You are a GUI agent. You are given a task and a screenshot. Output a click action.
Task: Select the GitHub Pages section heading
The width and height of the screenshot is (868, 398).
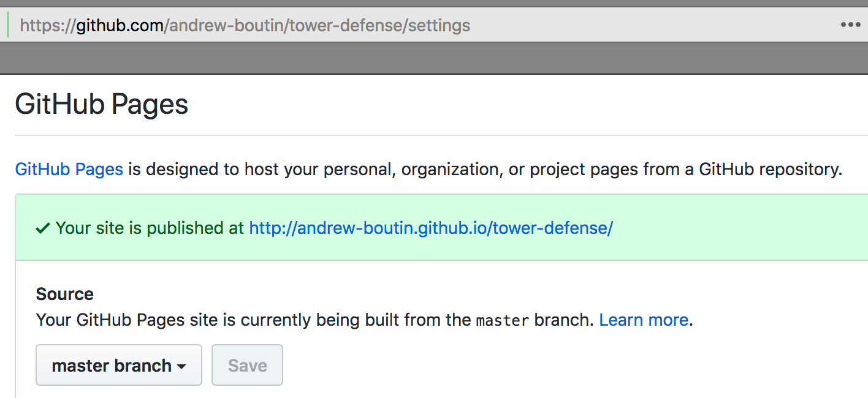click(102, 105)
